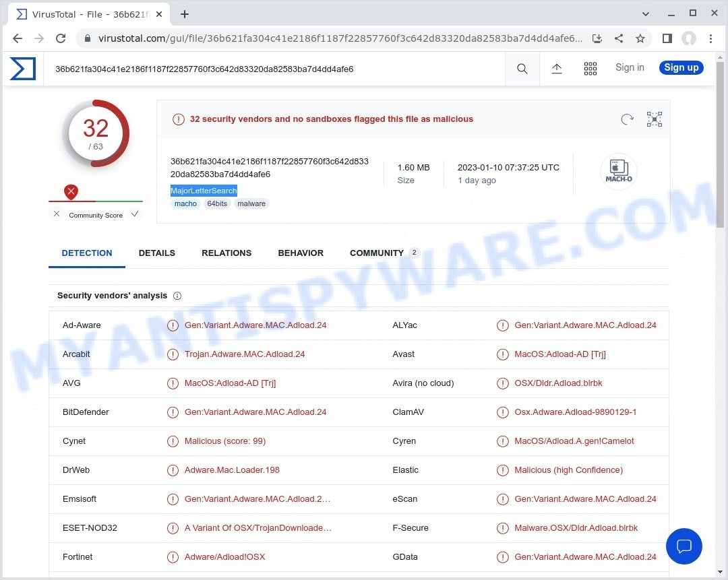
Task: Click MacOS:Adload-AD [Trj] AVG result
Action: [231, 383]
